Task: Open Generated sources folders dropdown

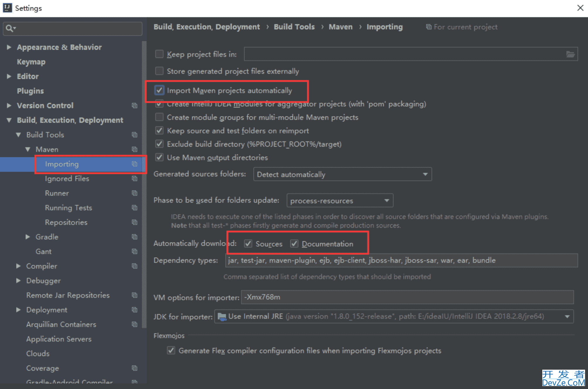Action: [x=342, y=174]
